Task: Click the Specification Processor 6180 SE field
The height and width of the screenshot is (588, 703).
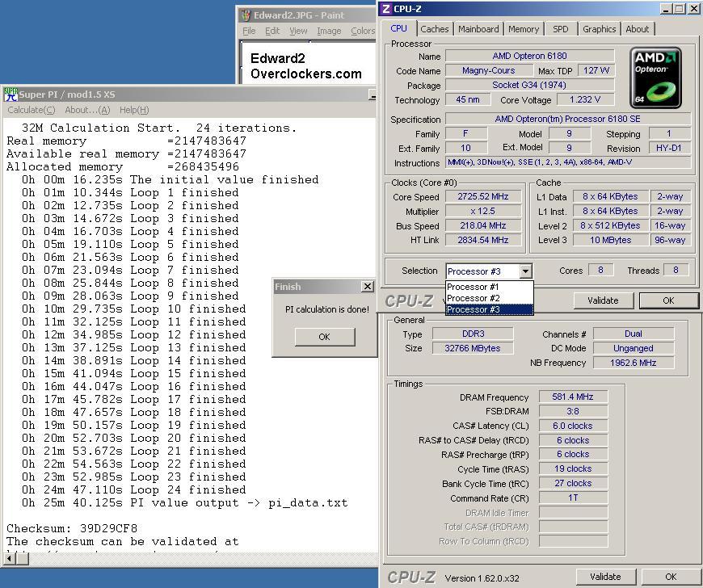Action: 567,119
